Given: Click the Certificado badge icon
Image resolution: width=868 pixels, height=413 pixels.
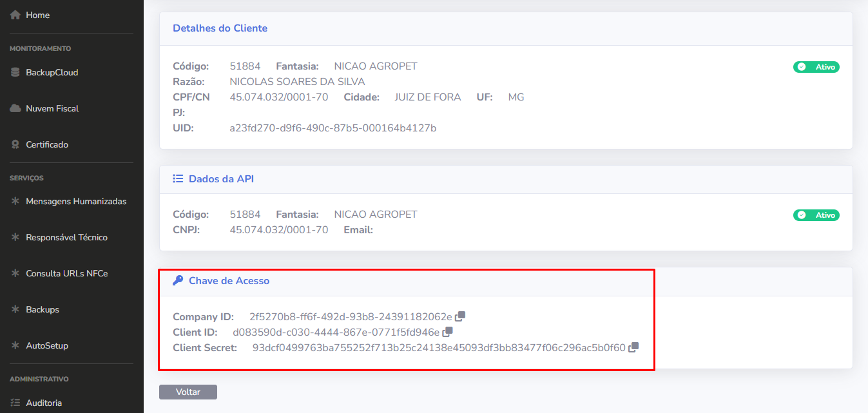Looking at the screenshot, I should 15,145.
